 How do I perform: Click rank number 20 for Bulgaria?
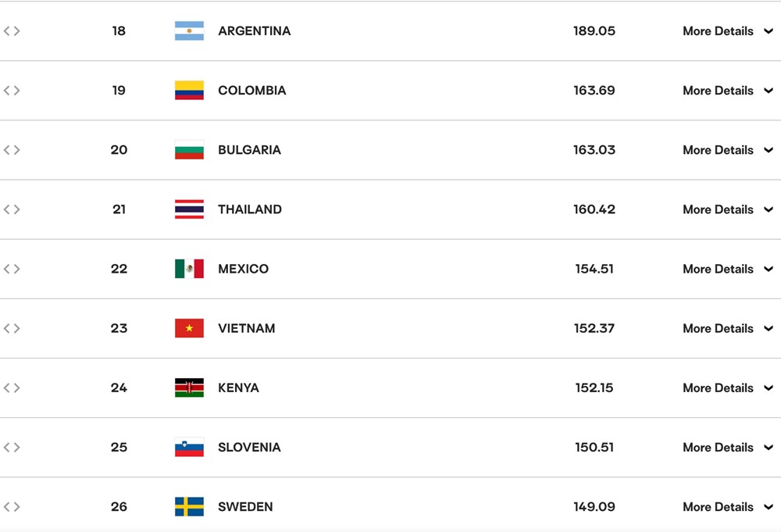click(119, 150)
